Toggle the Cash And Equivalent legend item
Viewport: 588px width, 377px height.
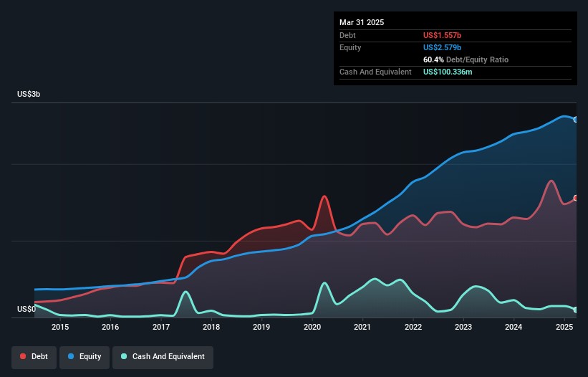click(162, 356)
